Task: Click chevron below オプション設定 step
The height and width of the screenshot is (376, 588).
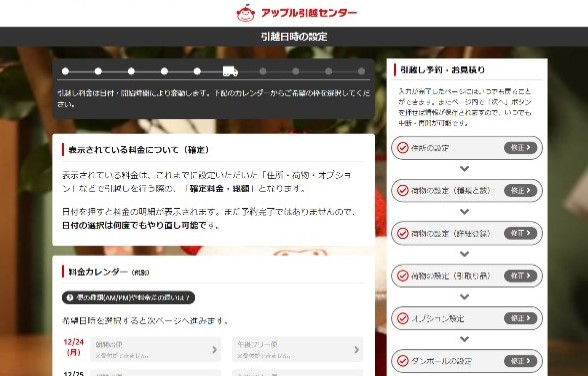Action: 464,339
